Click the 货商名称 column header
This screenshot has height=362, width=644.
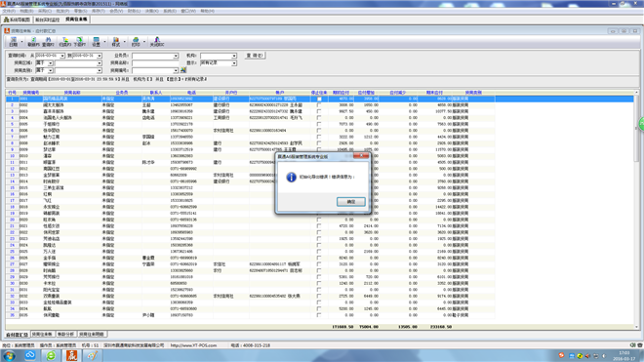point(72,93)
